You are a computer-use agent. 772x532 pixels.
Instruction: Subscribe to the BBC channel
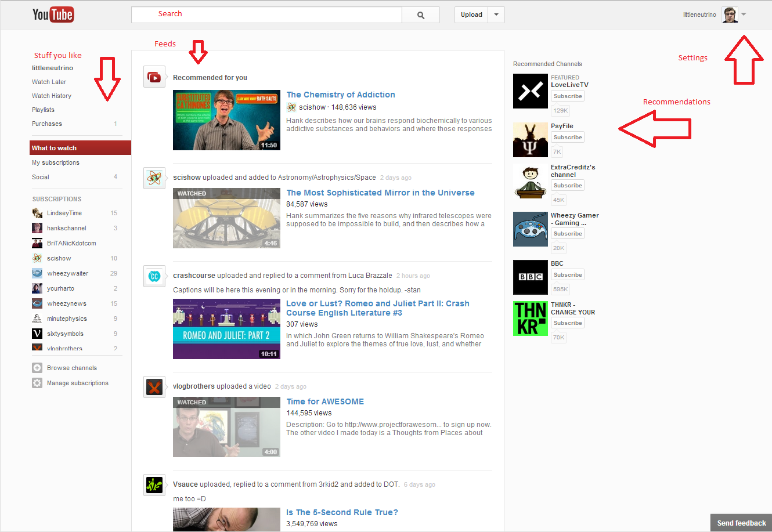567,275
